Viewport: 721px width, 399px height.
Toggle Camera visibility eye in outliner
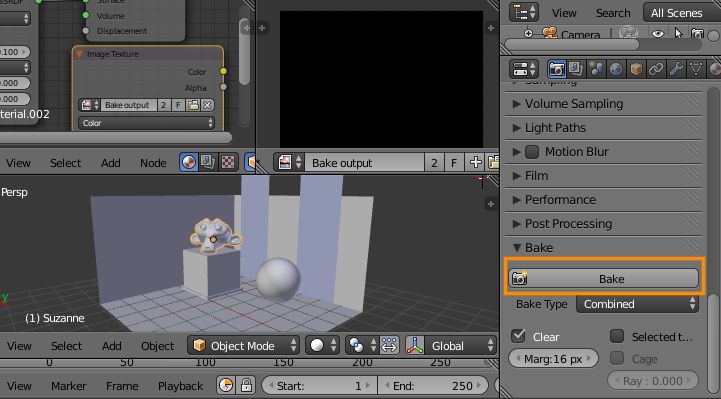click(658, 34)
